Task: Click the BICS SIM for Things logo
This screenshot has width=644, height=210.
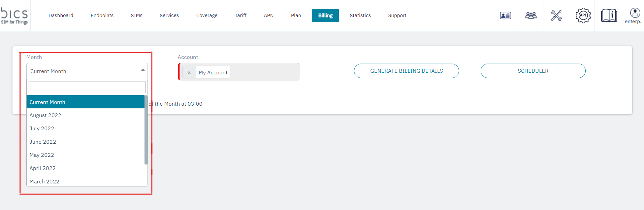Action: click(14, 15)
